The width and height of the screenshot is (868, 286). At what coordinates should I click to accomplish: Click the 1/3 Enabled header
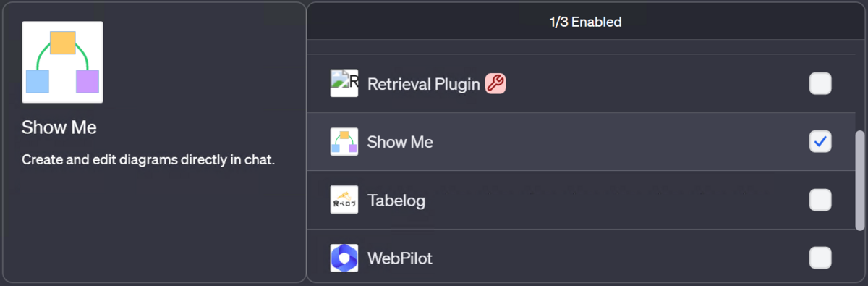[585, 22]
